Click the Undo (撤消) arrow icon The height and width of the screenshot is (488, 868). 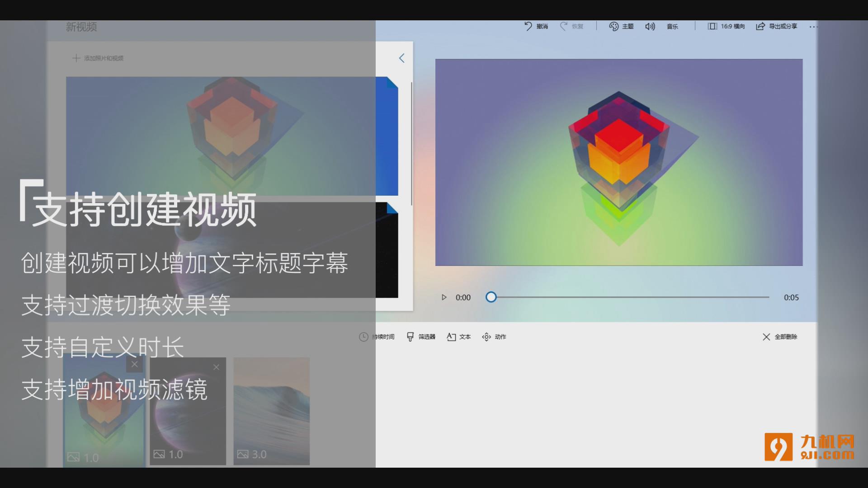pyautogui.click(x=528, y=26)
